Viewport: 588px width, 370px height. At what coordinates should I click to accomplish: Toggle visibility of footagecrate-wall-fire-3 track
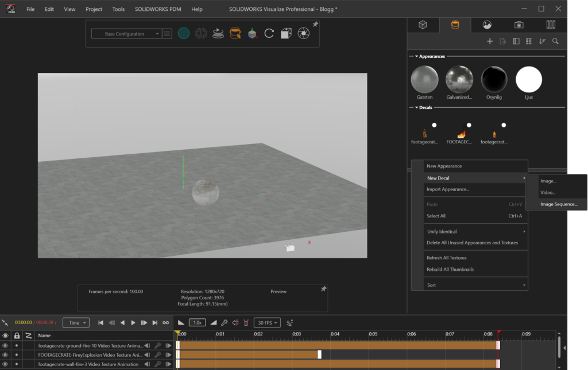[x=5, y=364]
